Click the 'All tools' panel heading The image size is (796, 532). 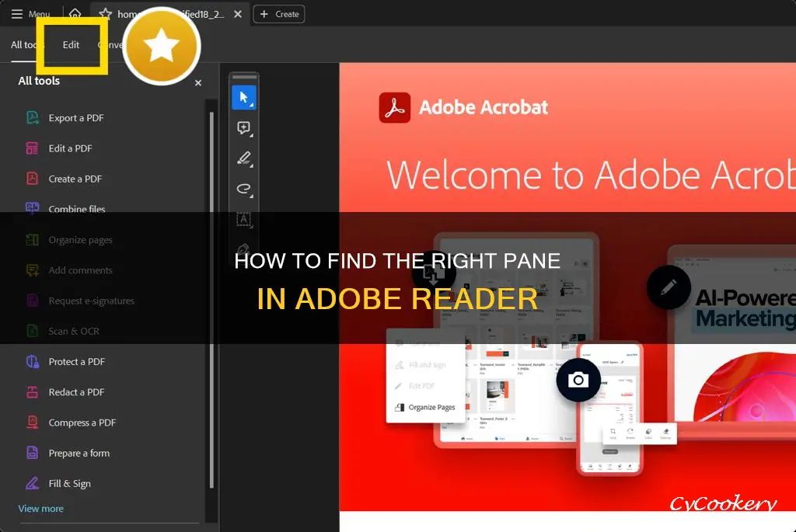pos(39,81)
